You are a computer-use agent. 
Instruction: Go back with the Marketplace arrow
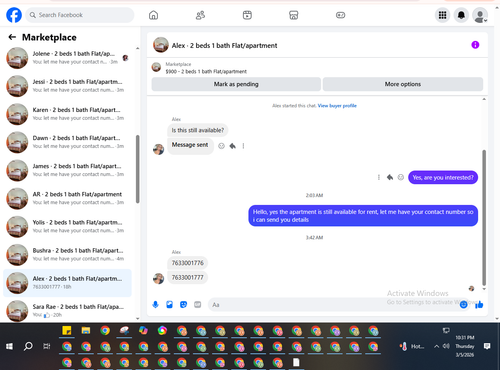[12, 37]
